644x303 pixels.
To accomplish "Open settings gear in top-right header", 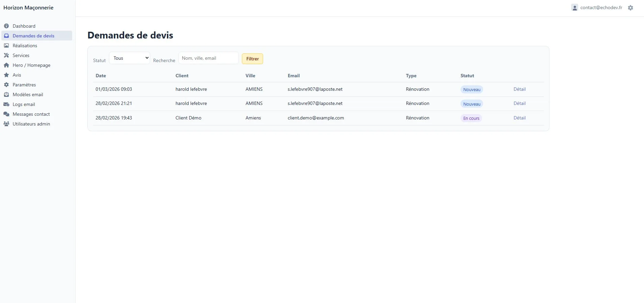I will (x=630, y=8).
